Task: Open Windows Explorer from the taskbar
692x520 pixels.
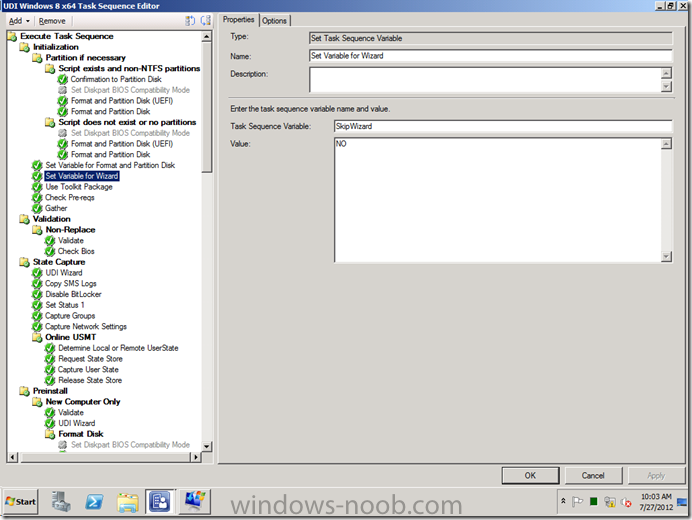Action: pos(128,502)
